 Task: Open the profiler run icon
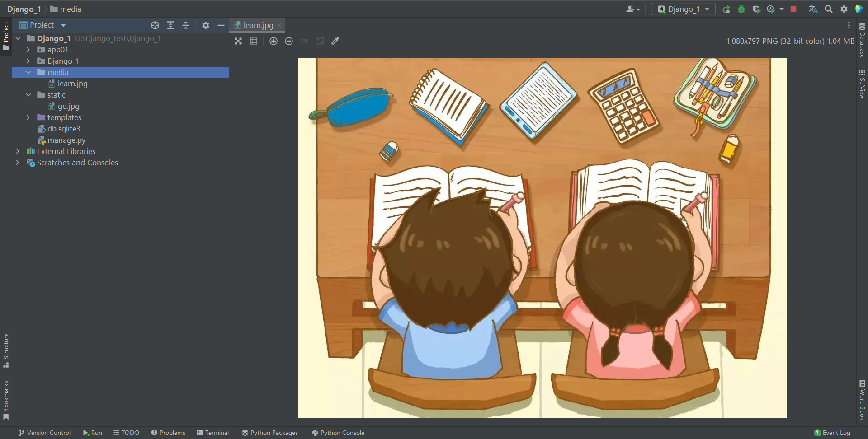point(771,9)
